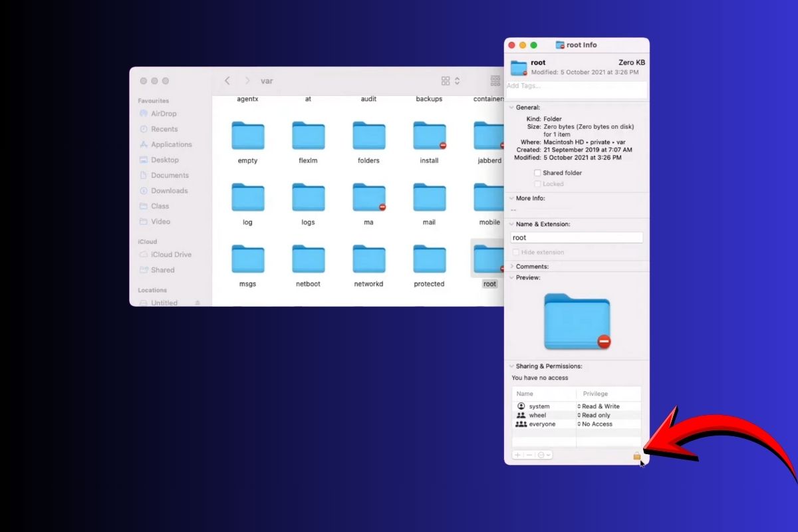Expand the Comments section
798x532 pixels.
[513, 266]
